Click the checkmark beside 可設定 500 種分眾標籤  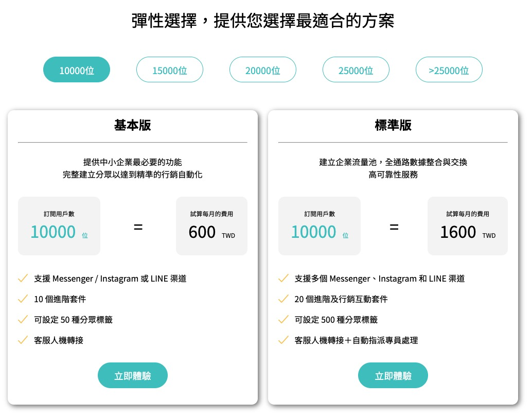283,319
